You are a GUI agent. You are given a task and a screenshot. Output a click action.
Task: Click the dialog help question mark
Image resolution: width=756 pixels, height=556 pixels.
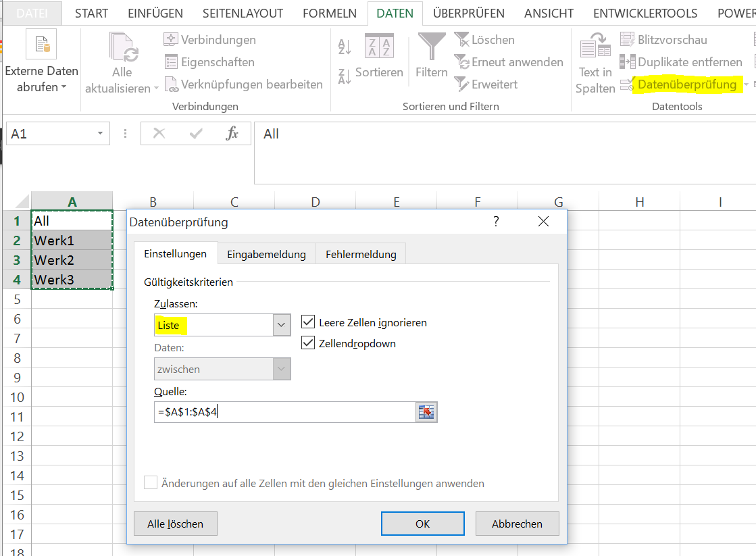click(x=496, y=222)
